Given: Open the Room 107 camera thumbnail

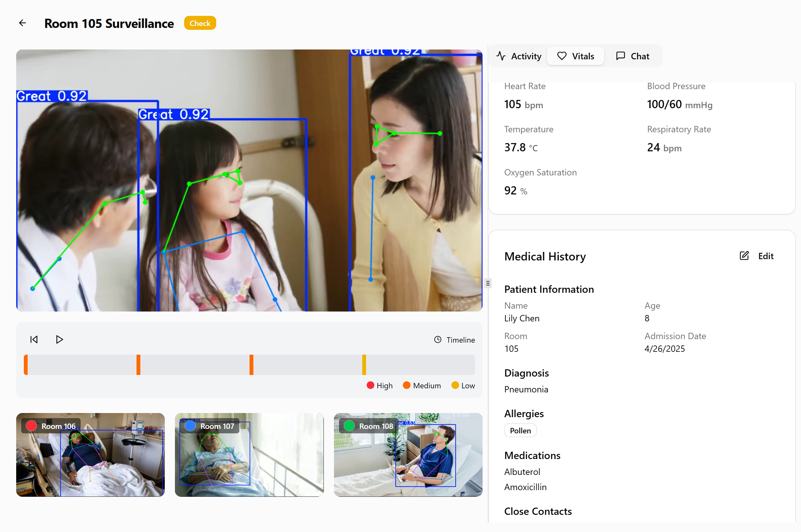Looking at the screenshot, I should [x=249, y=455].
